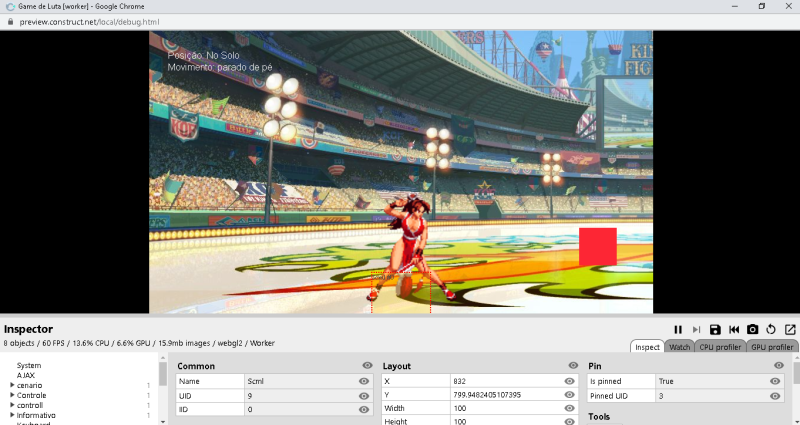800x425 pixels.
Task: Take a canvas screenshot with camera icon
Action: tap(752, 330)
